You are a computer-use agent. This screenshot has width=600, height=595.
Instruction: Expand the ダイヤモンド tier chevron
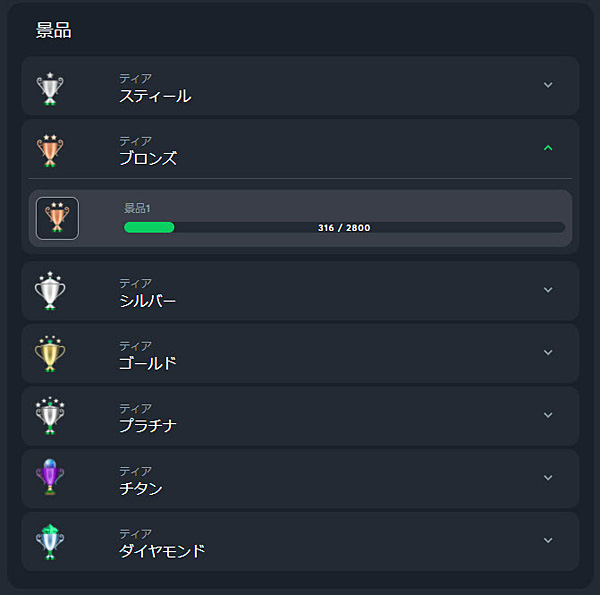tap(548, 540)
